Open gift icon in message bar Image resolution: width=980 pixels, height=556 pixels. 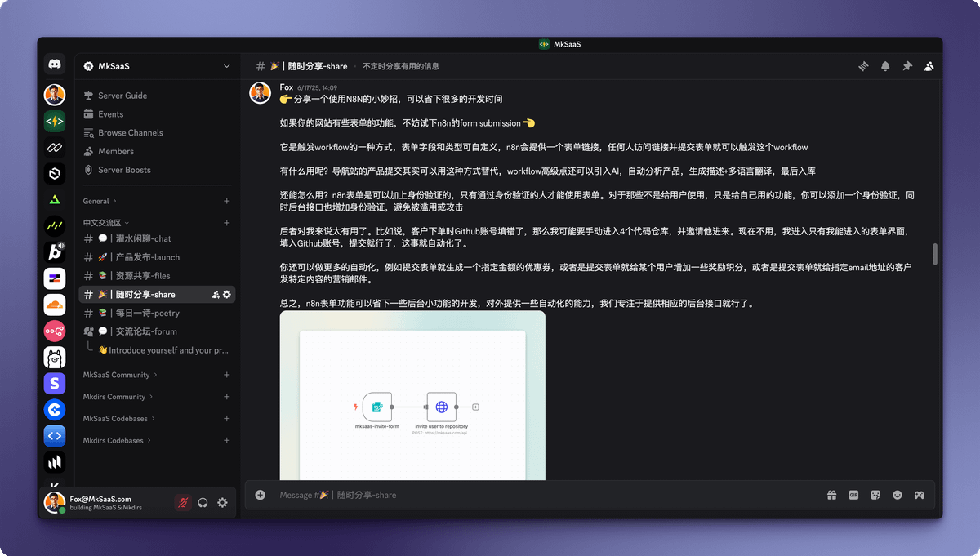click(831, 495)
